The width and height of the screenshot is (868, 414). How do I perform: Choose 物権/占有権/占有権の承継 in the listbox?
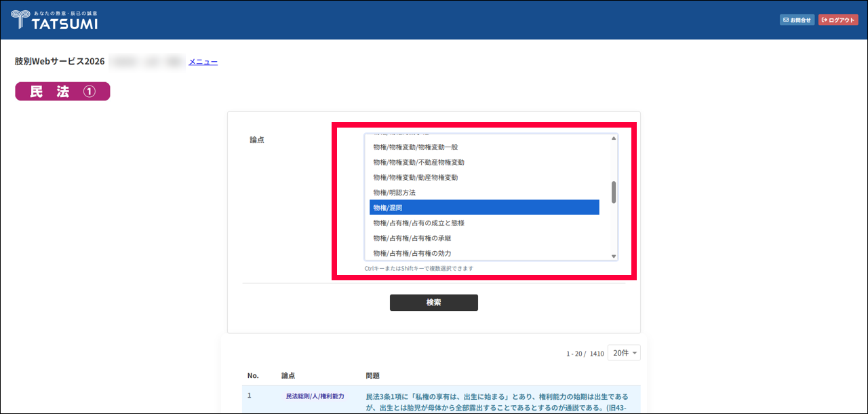click(x=412, y=238)
